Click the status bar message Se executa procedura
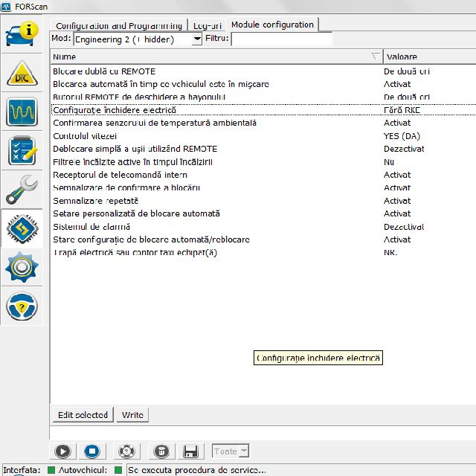The height and width of the screenshot is (476, 476). [196, 470]
